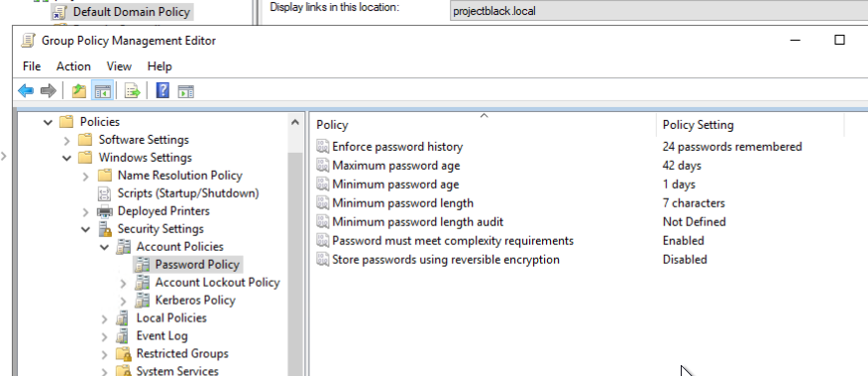This screenshot has height=376, width=868.
Task: Collapse the Policies tree node
Action: click(49, 122)
